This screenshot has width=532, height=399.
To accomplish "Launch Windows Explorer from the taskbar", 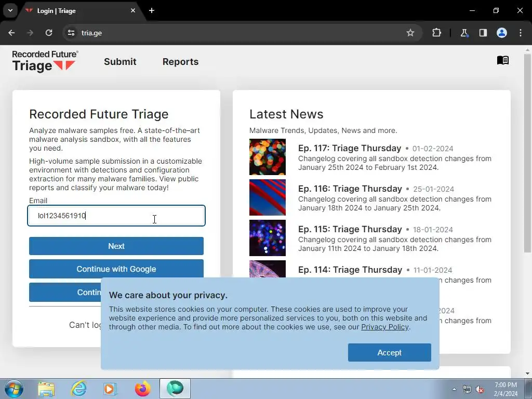I will pos(46,389).
